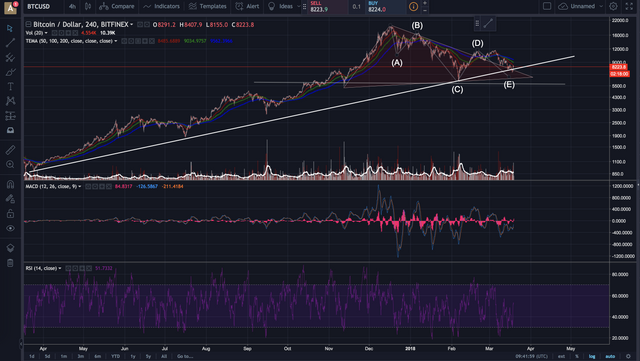Click the Go to... date button

(x=185, y=356)
